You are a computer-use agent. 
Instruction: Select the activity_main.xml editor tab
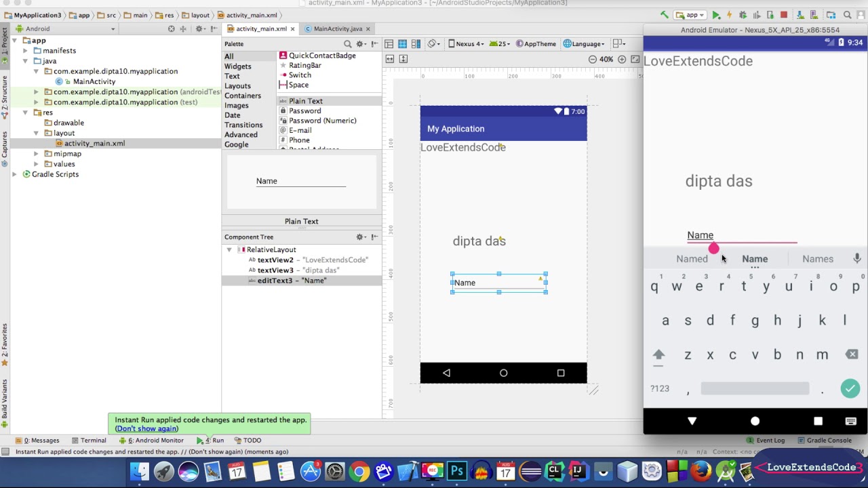click(x=262, y=28)
